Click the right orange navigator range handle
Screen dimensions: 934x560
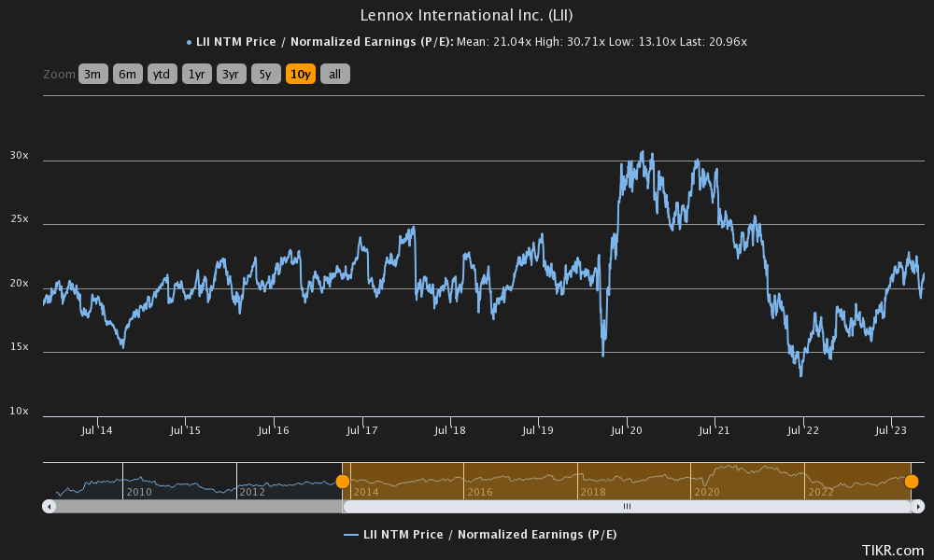(x=912, y=482)
